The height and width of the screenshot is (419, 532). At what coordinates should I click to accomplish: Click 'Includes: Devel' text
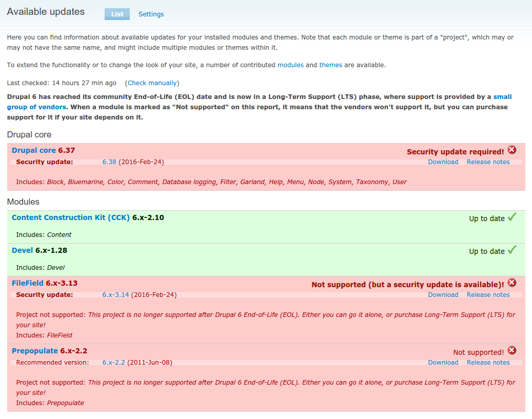41,268
